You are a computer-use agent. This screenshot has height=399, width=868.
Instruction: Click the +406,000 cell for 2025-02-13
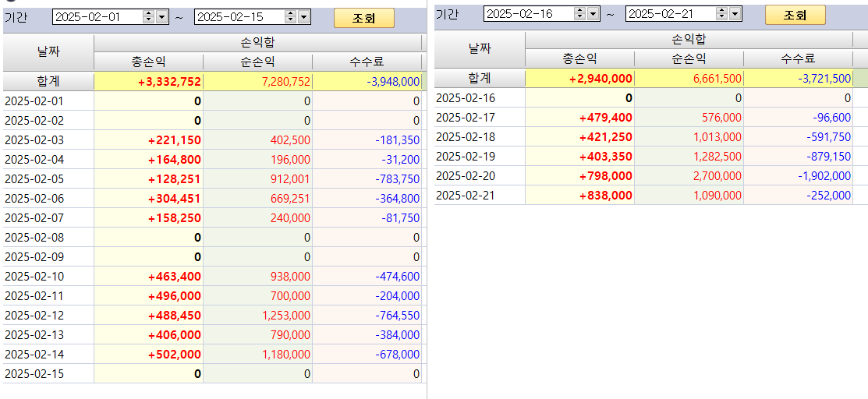tap(148, 335)
